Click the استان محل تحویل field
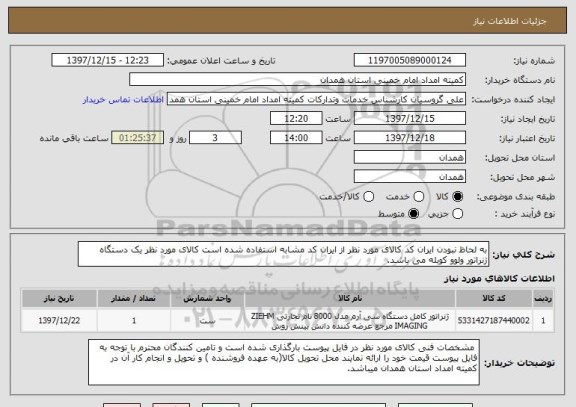The height and width of the screenshot is (407, 576). coord(410,157)
